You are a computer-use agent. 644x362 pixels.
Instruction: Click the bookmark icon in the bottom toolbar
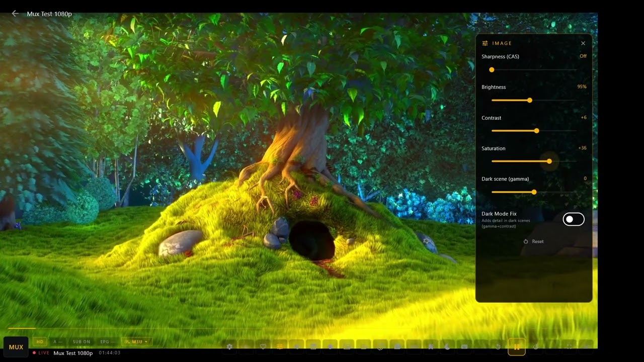point(431,346)
